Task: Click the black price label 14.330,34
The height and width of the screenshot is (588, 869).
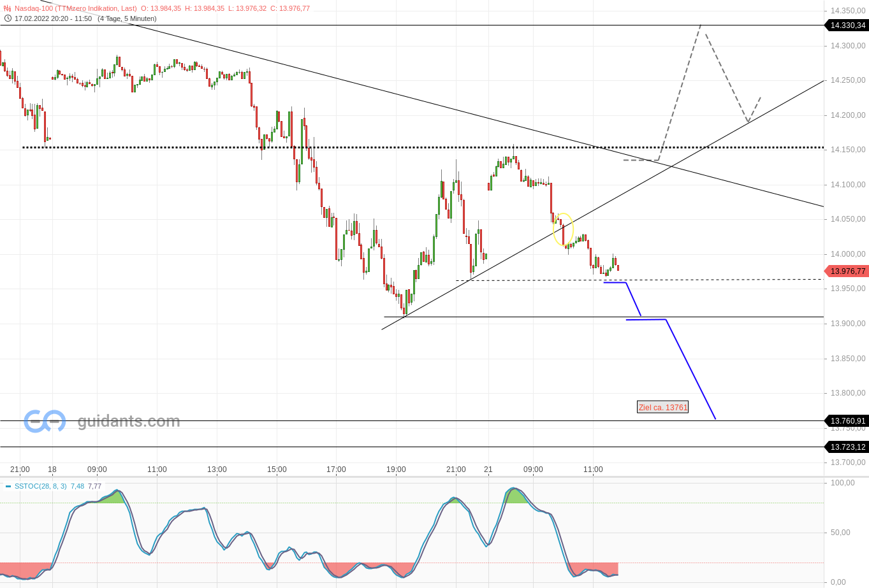Action: (847, 26)
